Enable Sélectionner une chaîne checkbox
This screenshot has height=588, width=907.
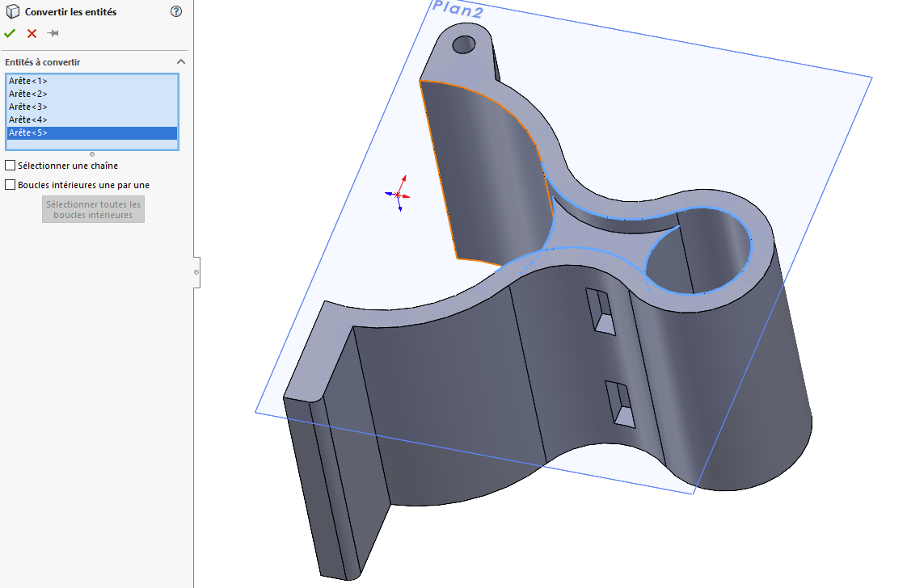[x=10, y=166]
